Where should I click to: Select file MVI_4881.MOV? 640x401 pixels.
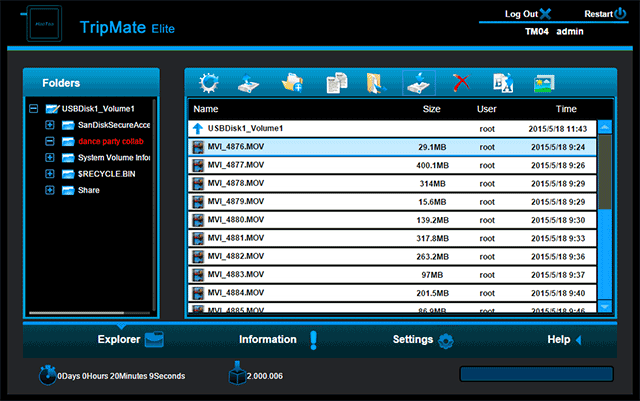pyautogui.click(x=392, y=238)
